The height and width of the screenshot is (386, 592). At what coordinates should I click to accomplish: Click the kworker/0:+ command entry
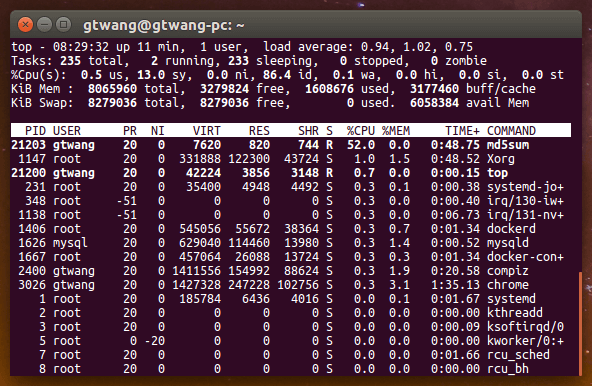tap(525, 341)
